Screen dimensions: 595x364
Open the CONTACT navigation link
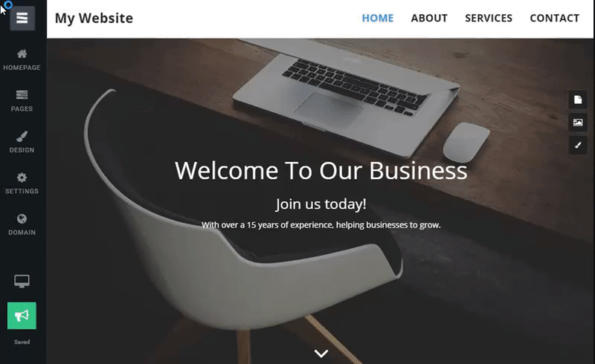(554, 18)
